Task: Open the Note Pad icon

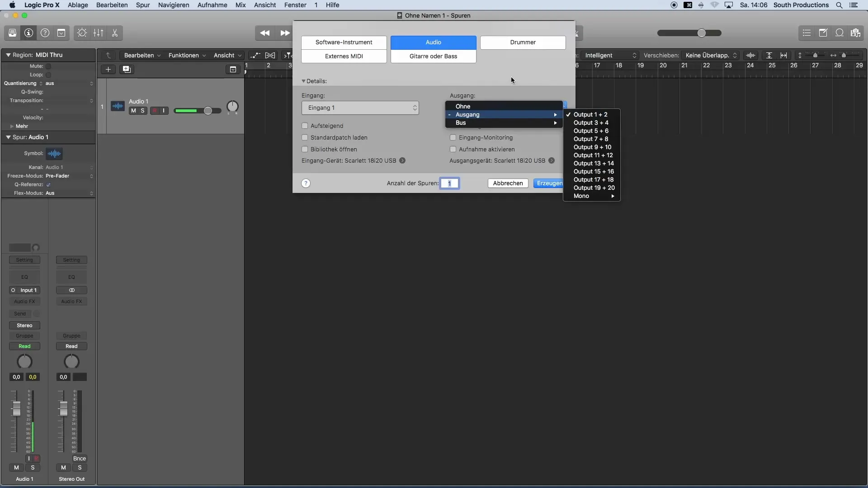Action: click(823, 33)
